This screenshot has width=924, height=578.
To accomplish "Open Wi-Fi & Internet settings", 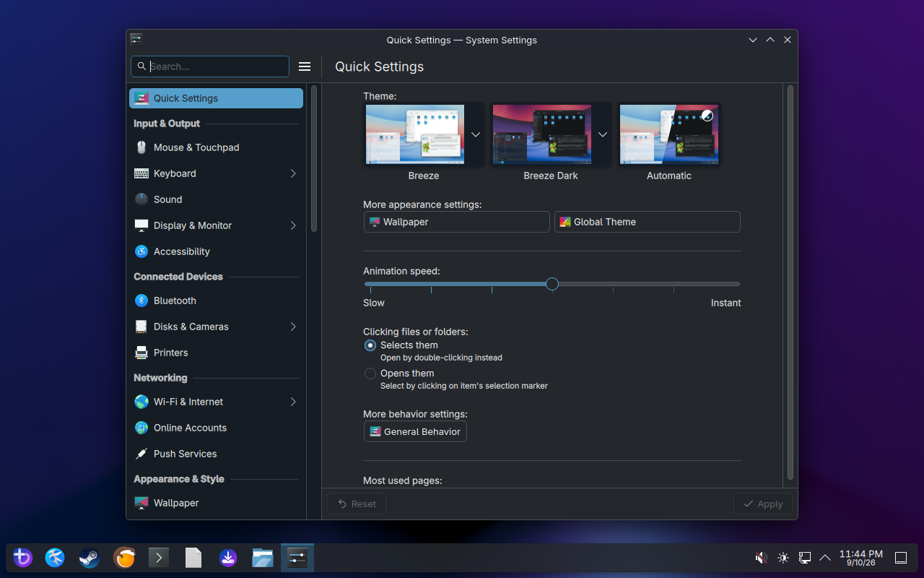I will (216, 402).
